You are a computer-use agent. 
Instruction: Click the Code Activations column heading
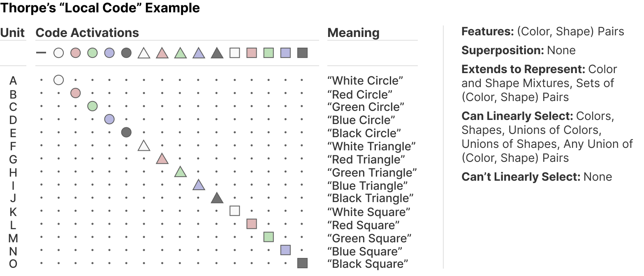[87, 33]
